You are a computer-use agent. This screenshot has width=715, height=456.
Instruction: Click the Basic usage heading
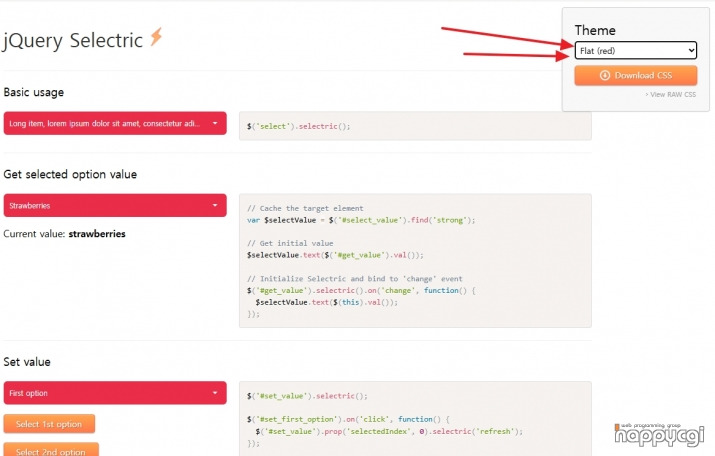coord(34,92)
